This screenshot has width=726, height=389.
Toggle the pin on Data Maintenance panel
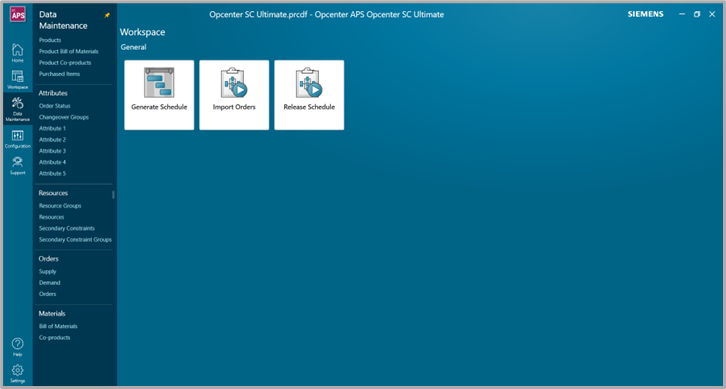coord(107,15)
